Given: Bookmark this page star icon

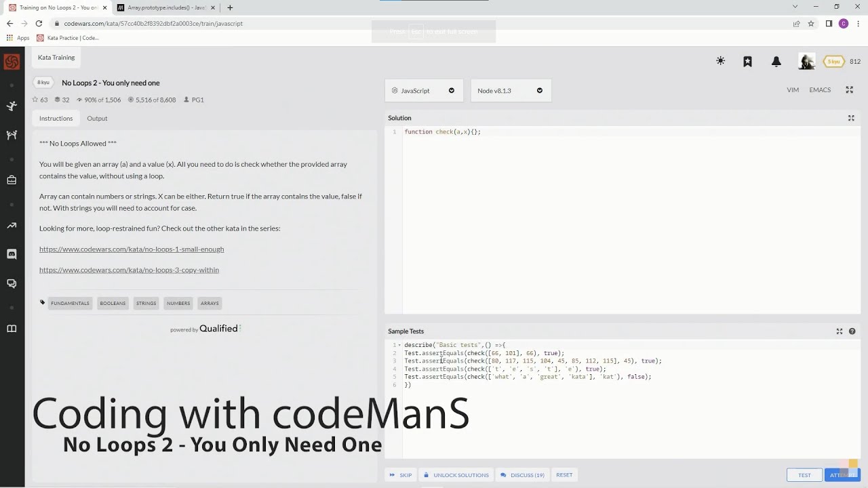Looking at the screenshot, I should click(x=810, y=23).
